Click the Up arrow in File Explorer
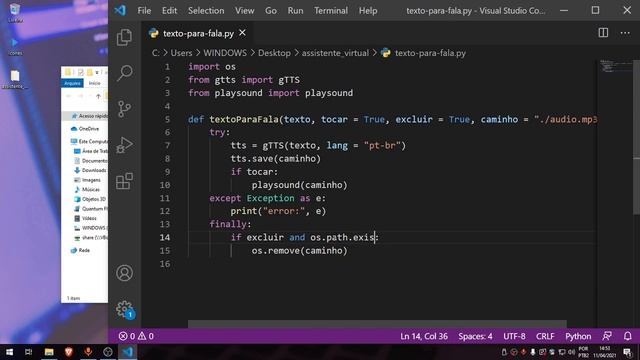 [98, 96]
